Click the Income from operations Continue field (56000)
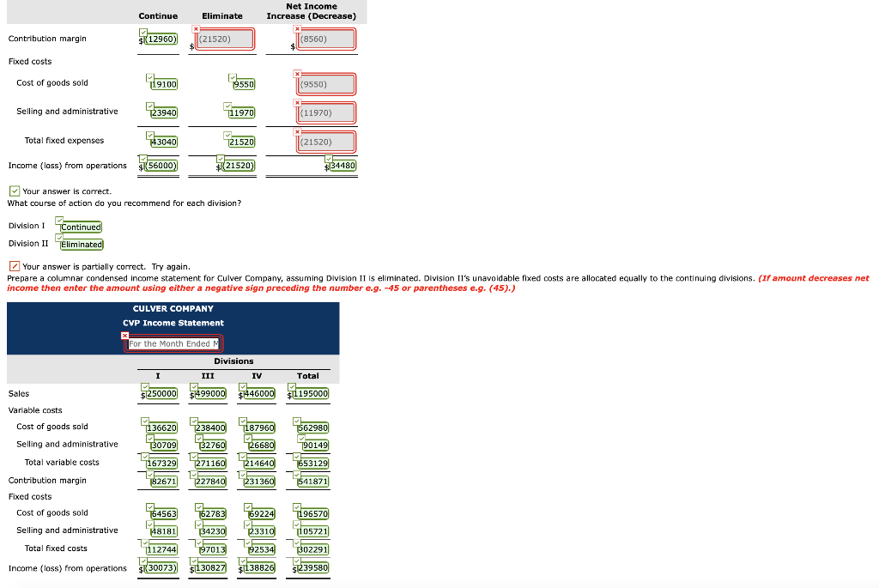879x588 pixels. point(161,166)
